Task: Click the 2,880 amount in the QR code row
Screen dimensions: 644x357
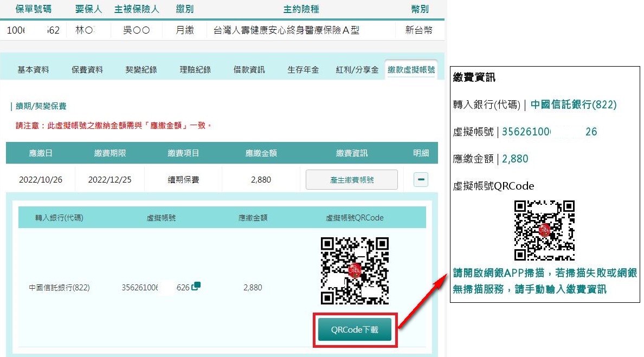Action: 253,288
